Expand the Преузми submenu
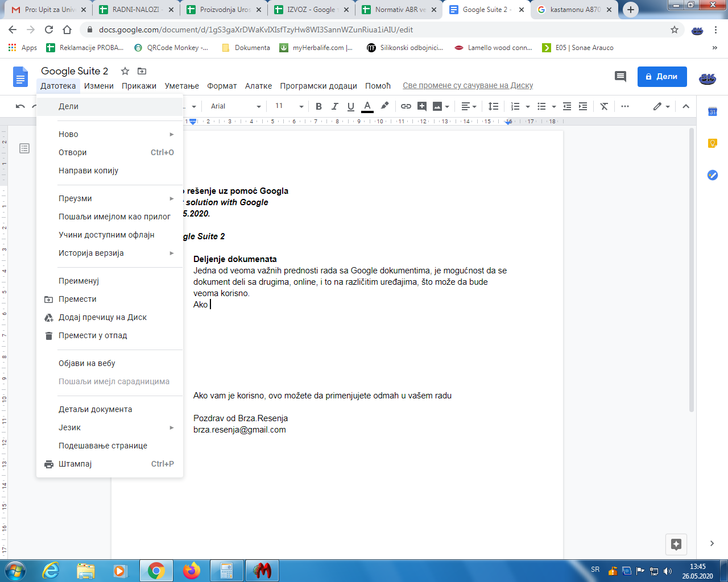 pos(110,198)
